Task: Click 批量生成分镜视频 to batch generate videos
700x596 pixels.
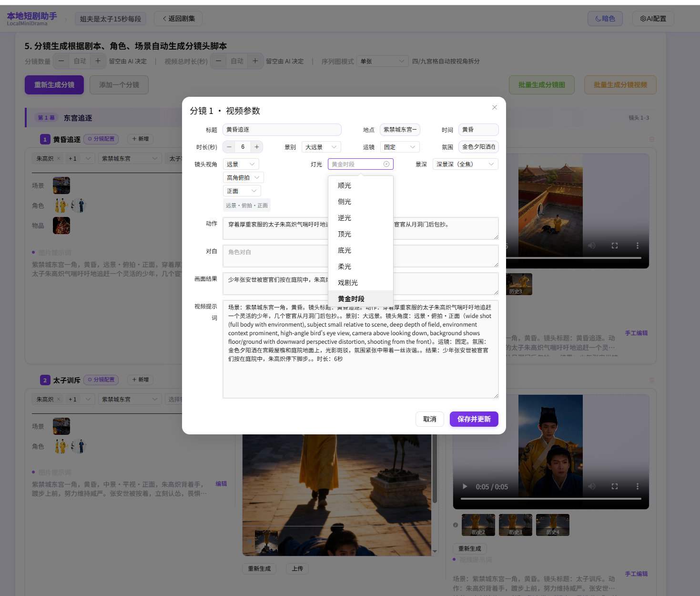Action: tap(620, 84)
